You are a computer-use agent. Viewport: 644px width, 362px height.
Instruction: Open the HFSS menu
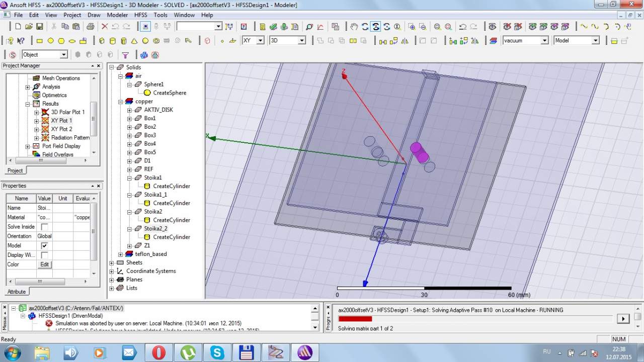tap(140, 15)
